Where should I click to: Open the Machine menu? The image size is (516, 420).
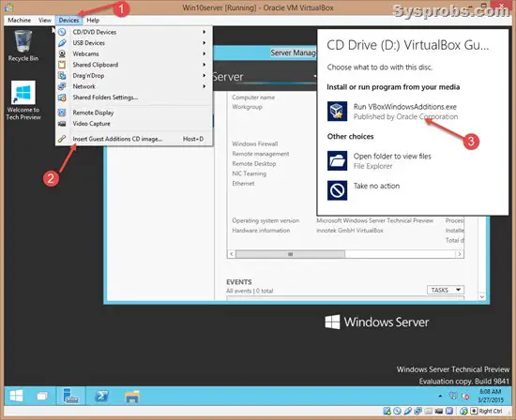click(20, 20)
